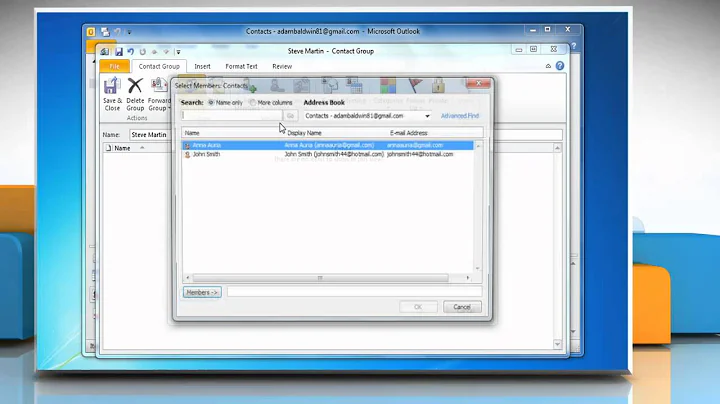Image resolution: width=720 pixels, height=404 pixels.
Task: Select the Name only radio button
Action: click(x=211, y=103)
